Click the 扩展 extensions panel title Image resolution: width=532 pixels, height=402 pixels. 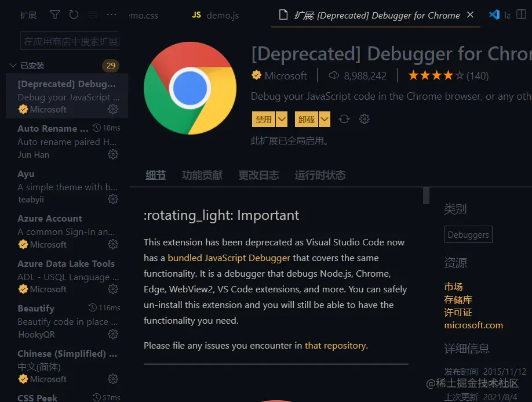28,15
